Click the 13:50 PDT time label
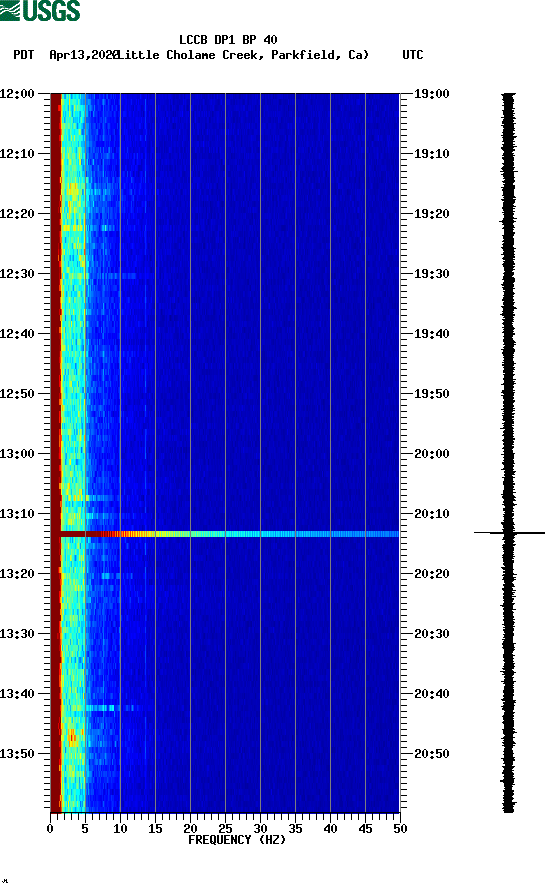The image size is (552, 892). pos(17,754)
